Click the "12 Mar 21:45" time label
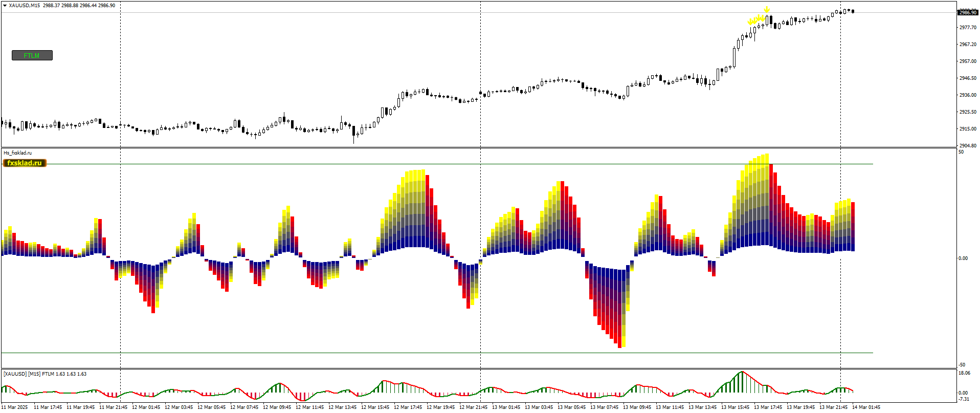The height and width of the screenshot is (413, 980). [474, 407]
